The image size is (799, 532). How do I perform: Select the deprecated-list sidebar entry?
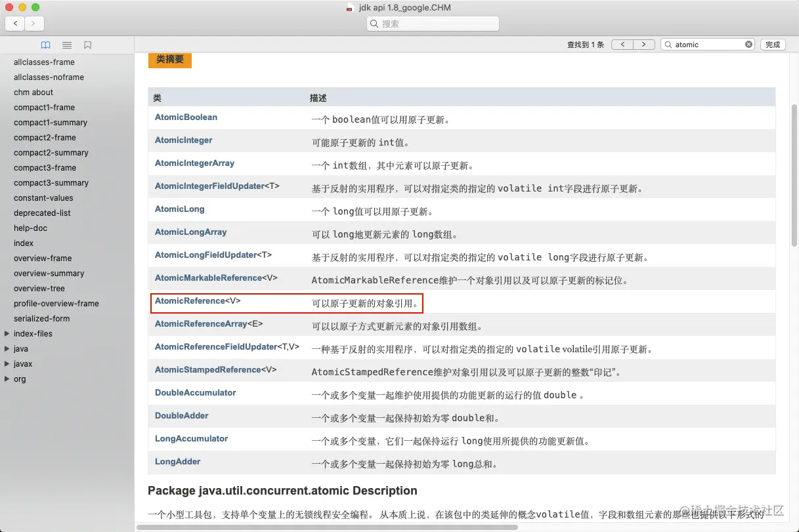click(43, 213)
